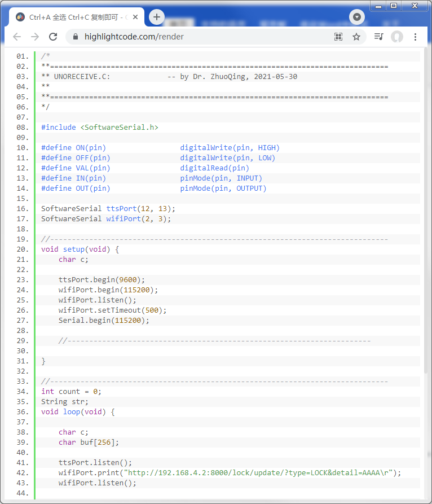Click 'by Dr. ZhuoQing, 2021-05-30' text
Viewport: 432px width, 504px height.
(239, 77)
